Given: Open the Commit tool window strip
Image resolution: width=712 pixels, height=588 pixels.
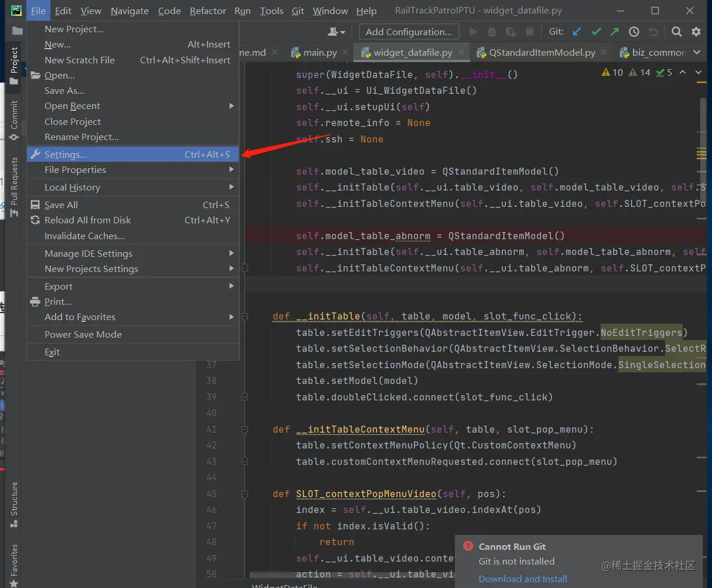Looking at the screenshot, I should (14, 120).
